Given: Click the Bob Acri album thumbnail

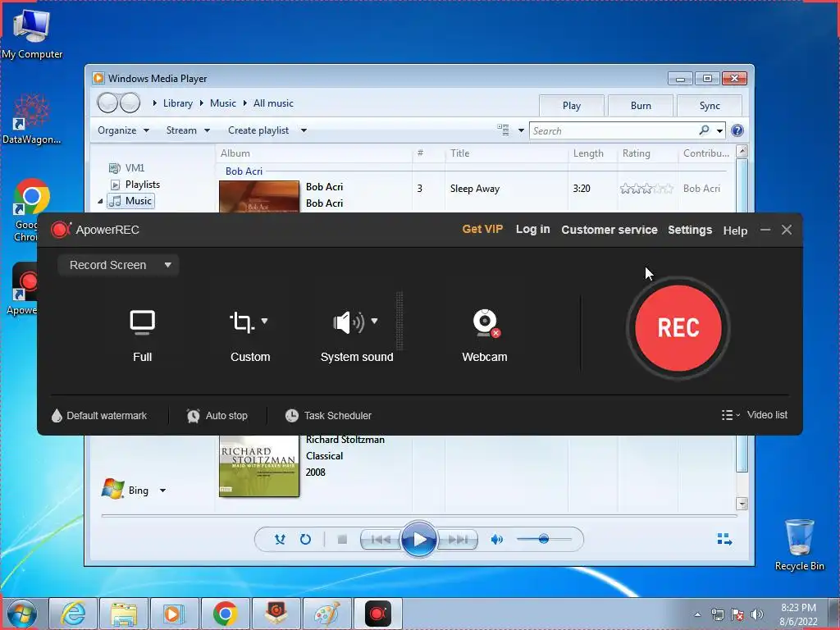Looking at the screenshot, I should (x=259, y=197).
